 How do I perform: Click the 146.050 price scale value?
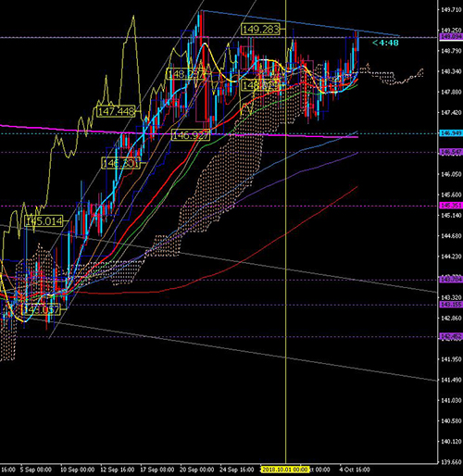coord(451,174)
